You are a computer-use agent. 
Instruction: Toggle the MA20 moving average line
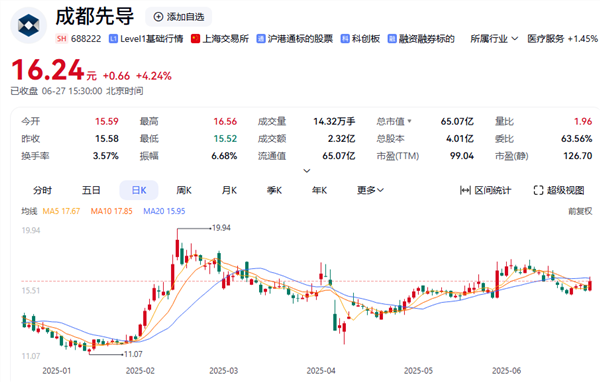pyautogui.click(x=164, y=211)
